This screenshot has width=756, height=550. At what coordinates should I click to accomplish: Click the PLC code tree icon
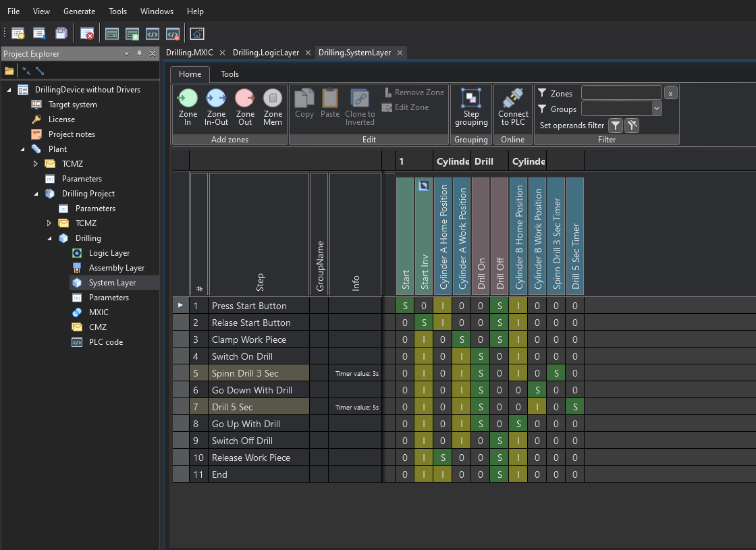point(77,342)
